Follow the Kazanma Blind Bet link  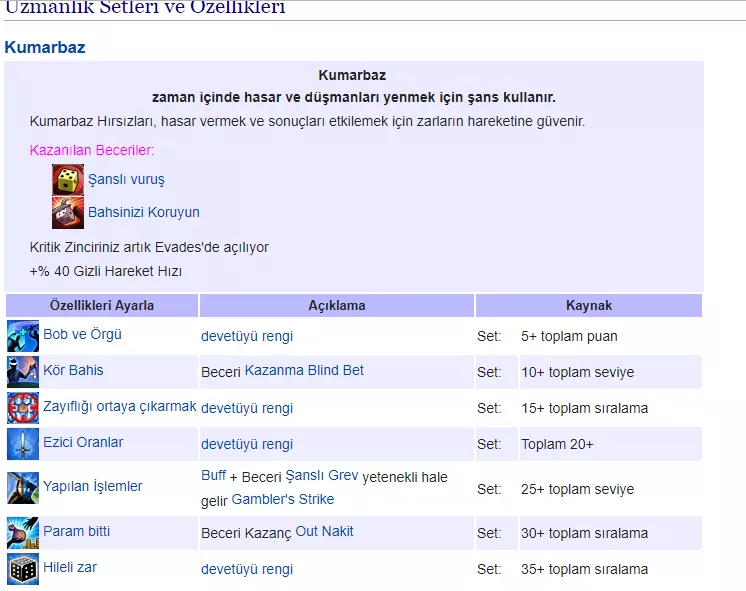coord(304,370)
